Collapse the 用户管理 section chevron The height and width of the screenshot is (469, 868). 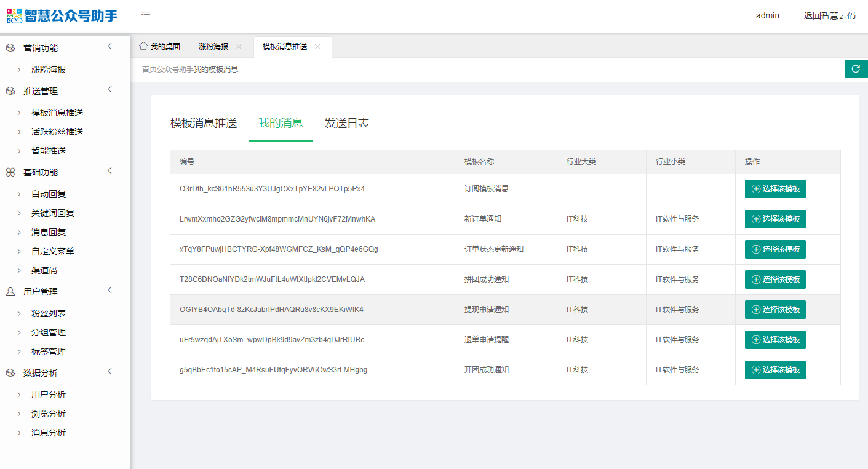[x=109, y=291]
